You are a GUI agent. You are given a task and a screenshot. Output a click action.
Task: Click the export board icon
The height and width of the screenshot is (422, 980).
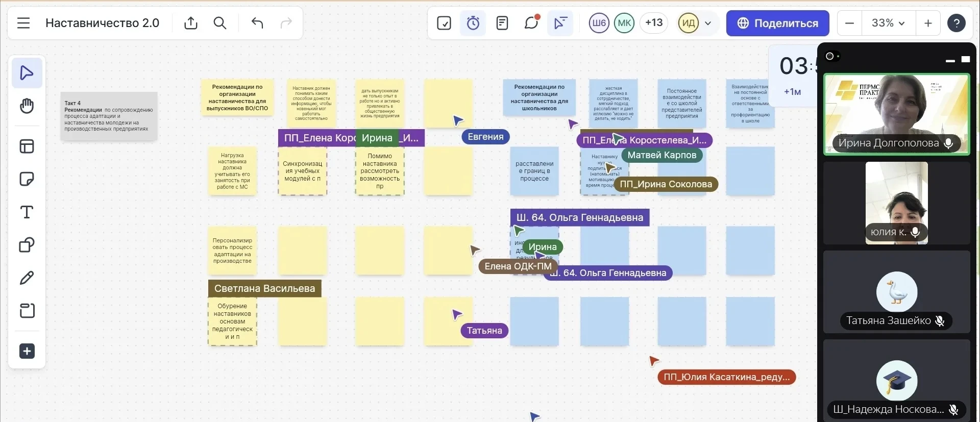191,23
